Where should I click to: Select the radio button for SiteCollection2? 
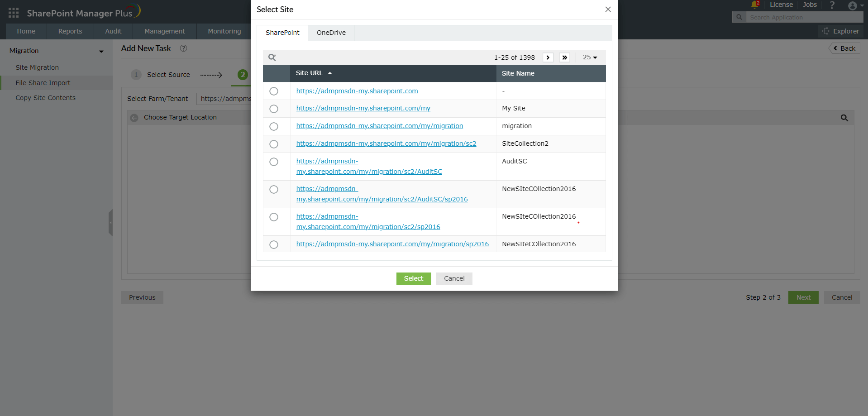pyautogui.click(x=273, y=144)
